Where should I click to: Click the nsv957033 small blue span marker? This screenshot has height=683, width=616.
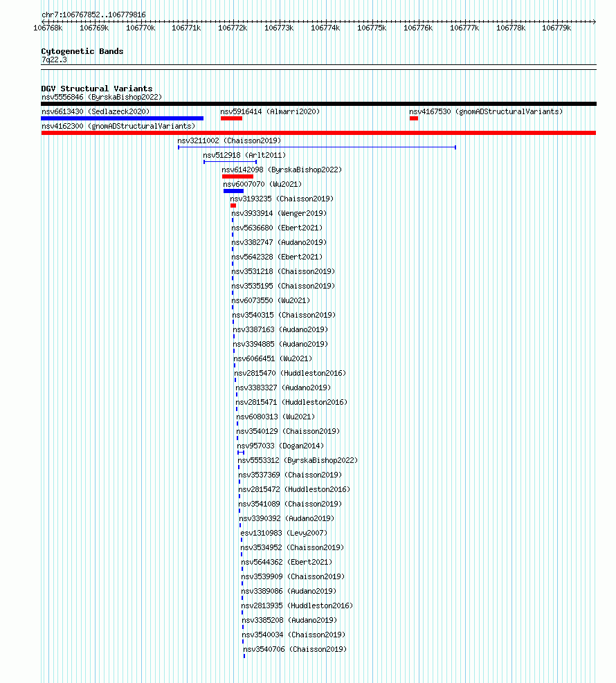point(241,453)
